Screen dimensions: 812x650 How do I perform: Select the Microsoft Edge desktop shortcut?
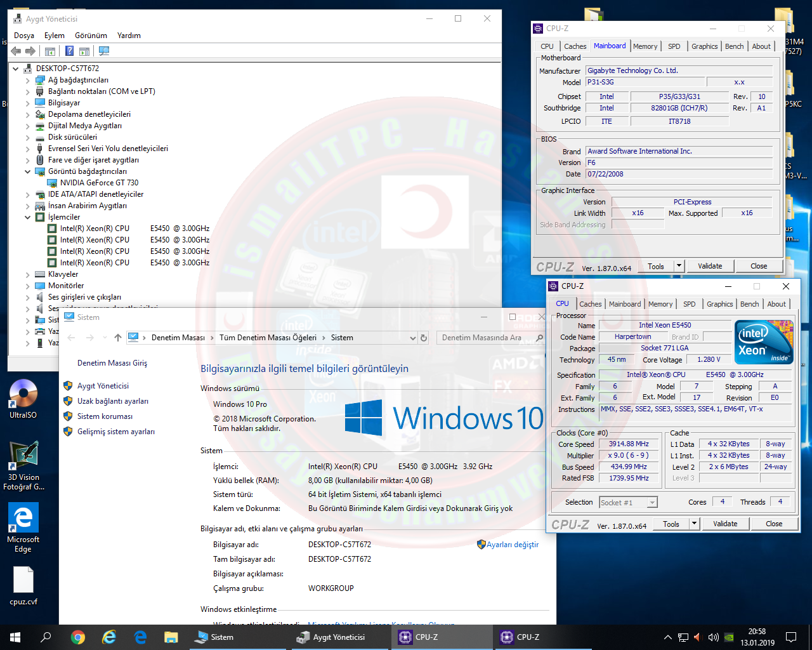[23, 527]
